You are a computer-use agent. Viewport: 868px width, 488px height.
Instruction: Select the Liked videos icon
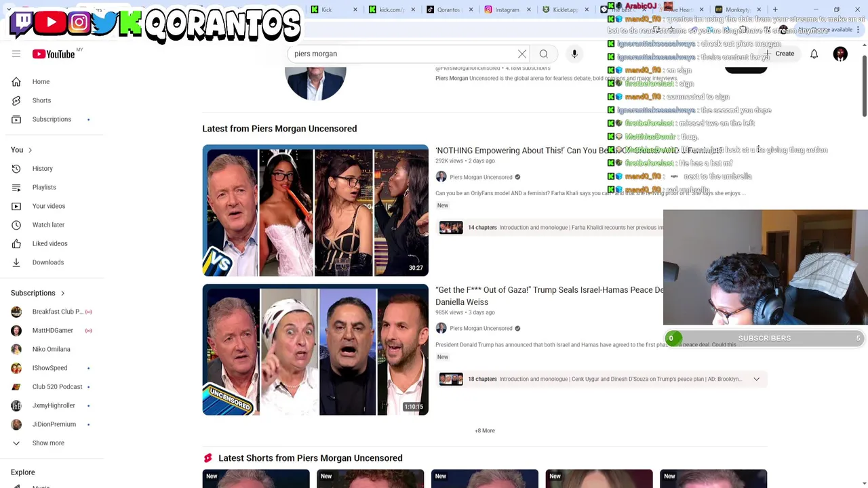[16, 243]
